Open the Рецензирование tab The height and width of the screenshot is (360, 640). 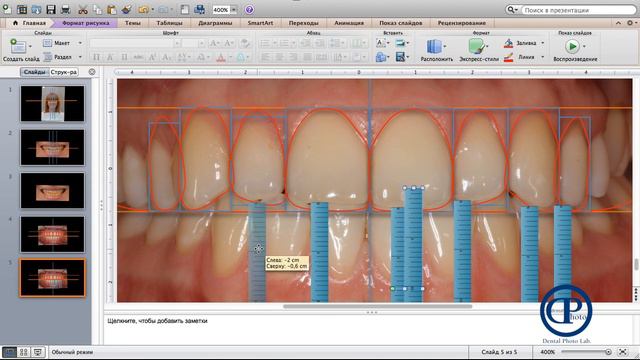click(462, 23)
